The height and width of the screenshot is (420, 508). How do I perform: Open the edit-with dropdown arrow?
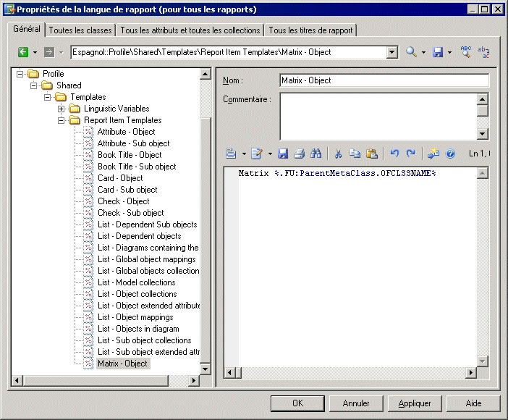(x=270, y=154)
